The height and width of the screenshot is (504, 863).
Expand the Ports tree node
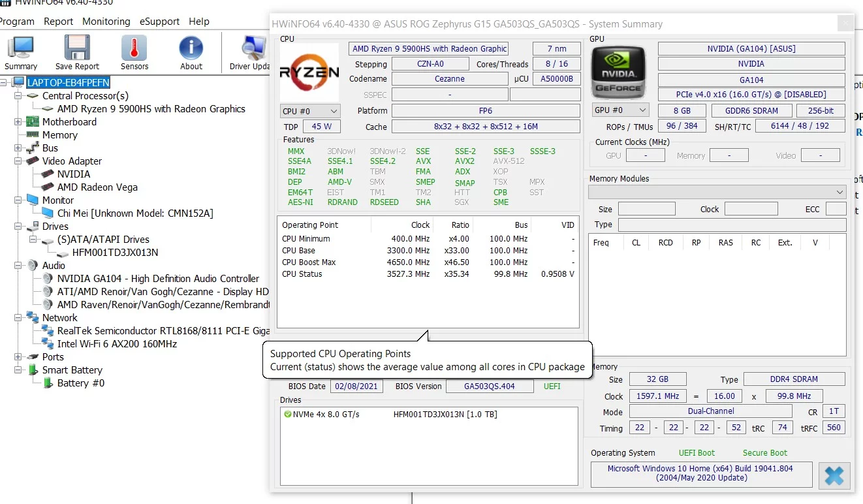[18, 357]
